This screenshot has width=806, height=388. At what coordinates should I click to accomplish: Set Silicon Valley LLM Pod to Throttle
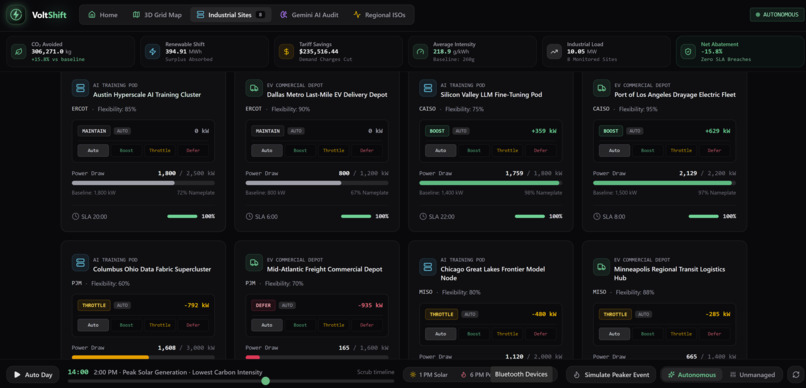[507, 151]
